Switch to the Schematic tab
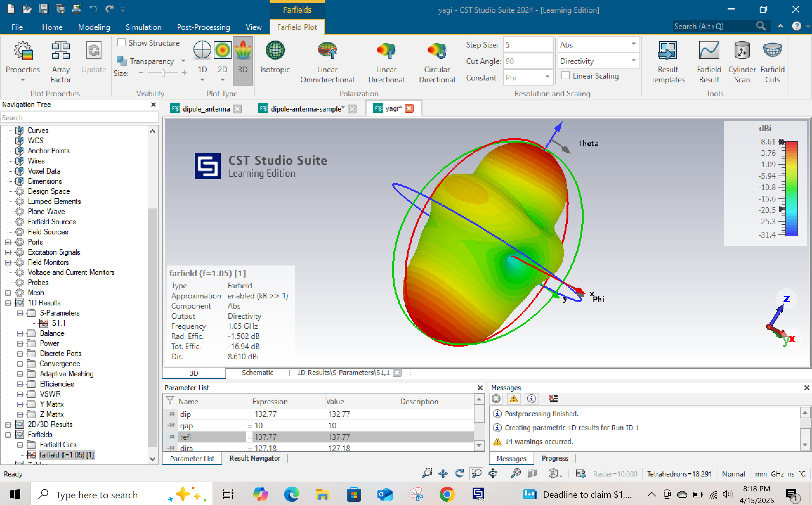The height and width of the screenshot is (505, 812). click(x=257, y=373)
